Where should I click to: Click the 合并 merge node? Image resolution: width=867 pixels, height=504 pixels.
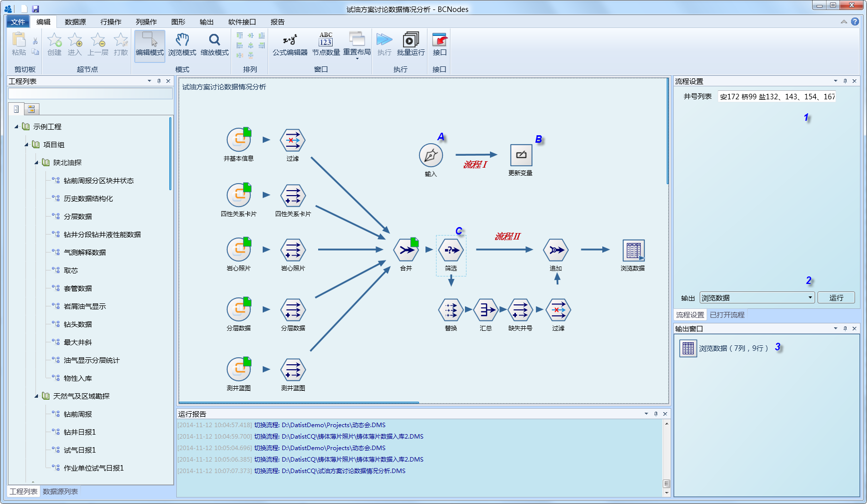[x=406, y=250]
